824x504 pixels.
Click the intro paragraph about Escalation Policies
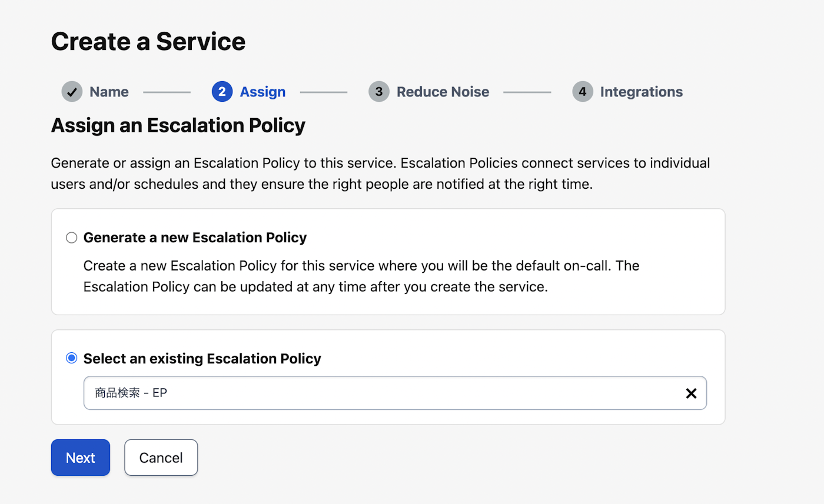tap(380, 173)
